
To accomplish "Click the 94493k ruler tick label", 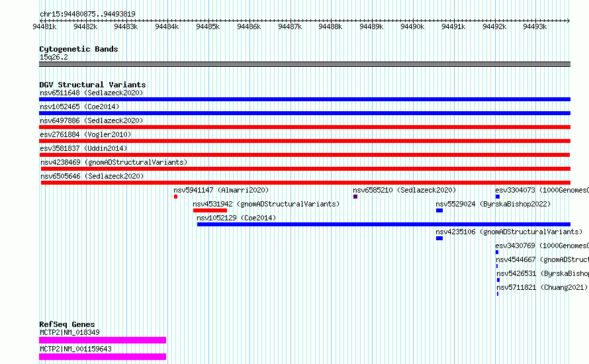I will (x=535, y=26).
